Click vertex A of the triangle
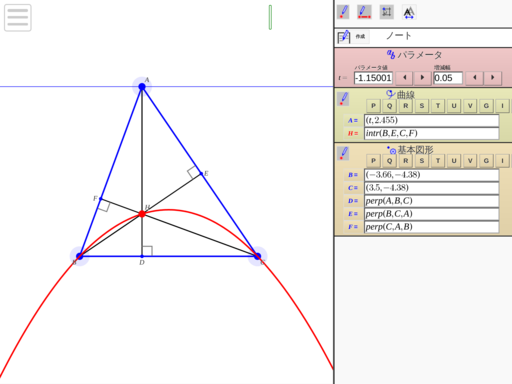512x384 pixels. [142, 87]
